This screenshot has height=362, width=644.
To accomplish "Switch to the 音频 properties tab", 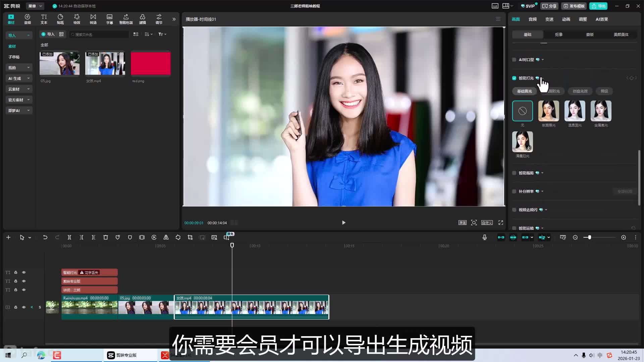I will [533, 19].
